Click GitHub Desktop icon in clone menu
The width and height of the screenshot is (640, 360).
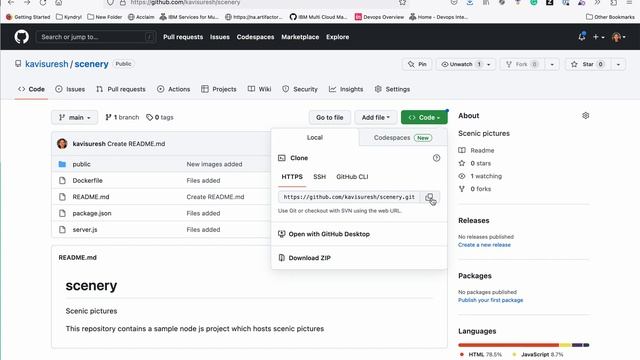click(x=281, y=234)
